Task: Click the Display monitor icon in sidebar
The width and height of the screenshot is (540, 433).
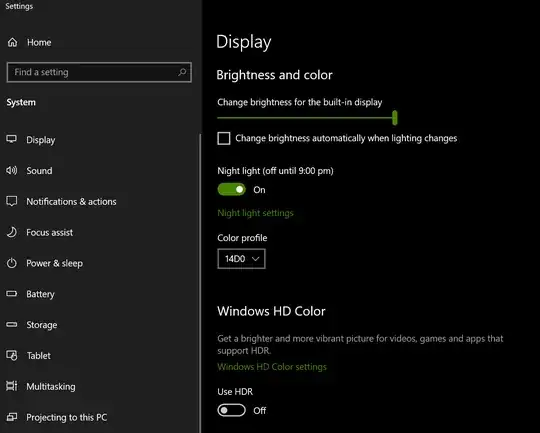Action: click(x=11, y=139)
